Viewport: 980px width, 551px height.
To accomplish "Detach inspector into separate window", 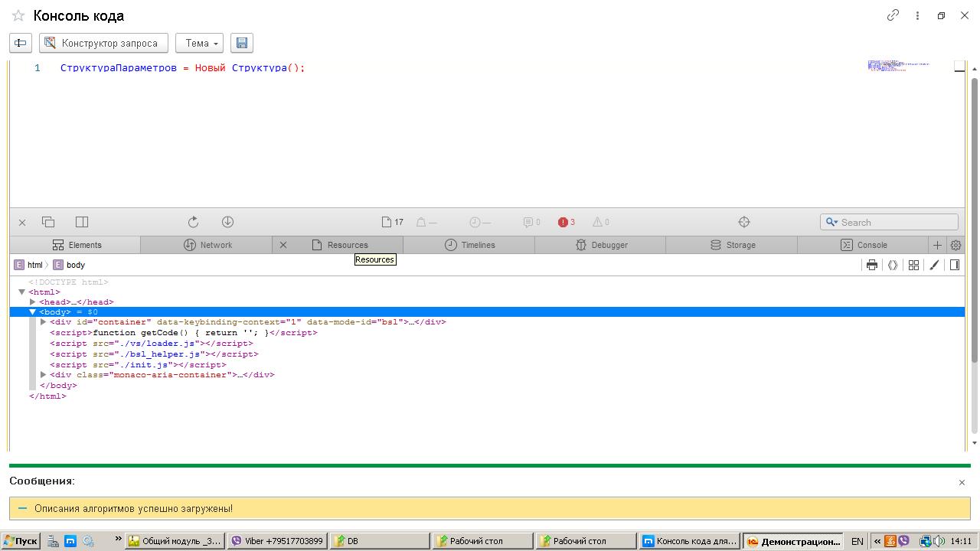I will pyautogui.click(x=48, y=222).
